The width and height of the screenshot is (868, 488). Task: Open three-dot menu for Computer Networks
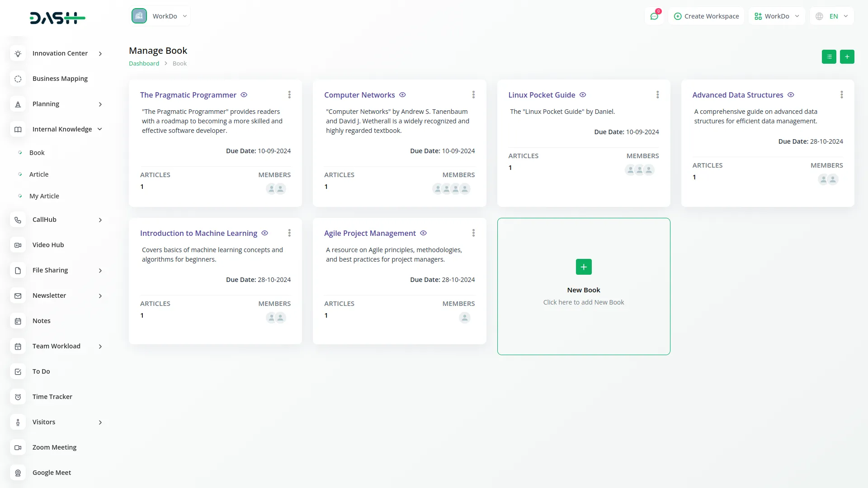tap(473, 94)
